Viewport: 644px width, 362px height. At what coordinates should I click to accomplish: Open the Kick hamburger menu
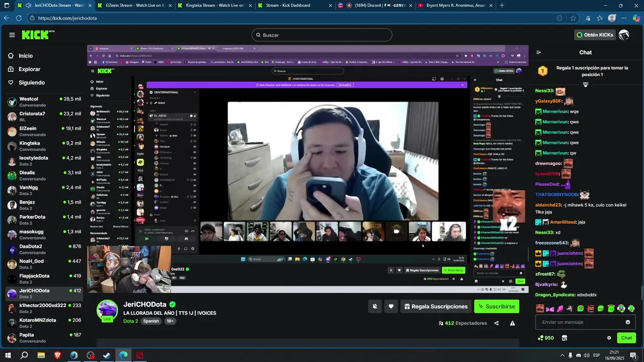click(x=12, y=35)
